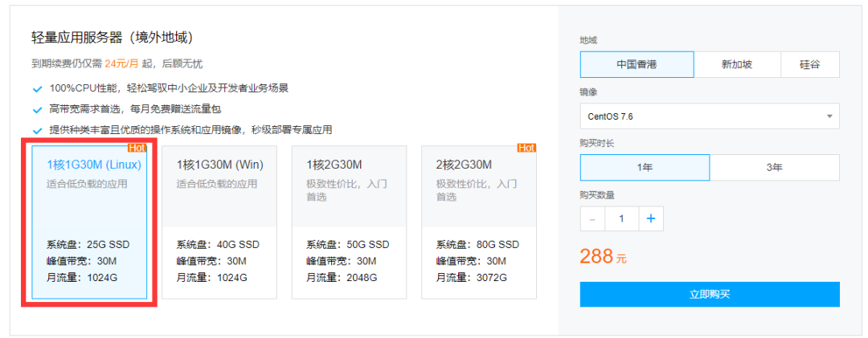
Task: Click 峰值带宽：30M on the Win card
Action: click(x=211, y=261)
